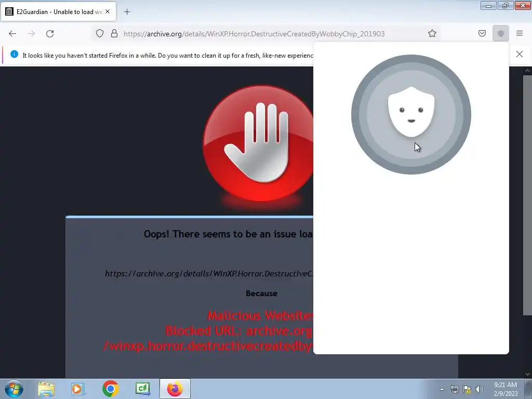Click the info icon in notification bar
Screen dimensions: 532x399
pos(14,54)
